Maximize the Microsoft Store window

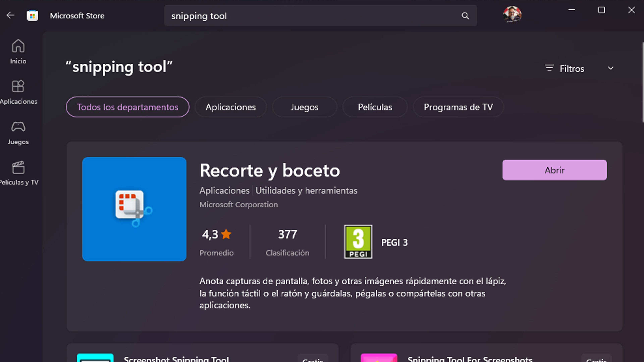[602, 10]
